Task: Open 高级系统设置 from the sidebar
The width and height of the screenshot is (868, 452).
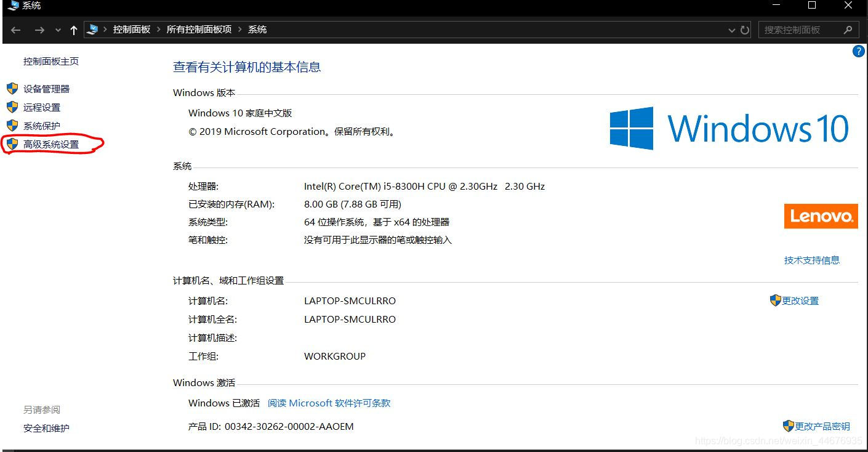Action: (x=51, y=144)
